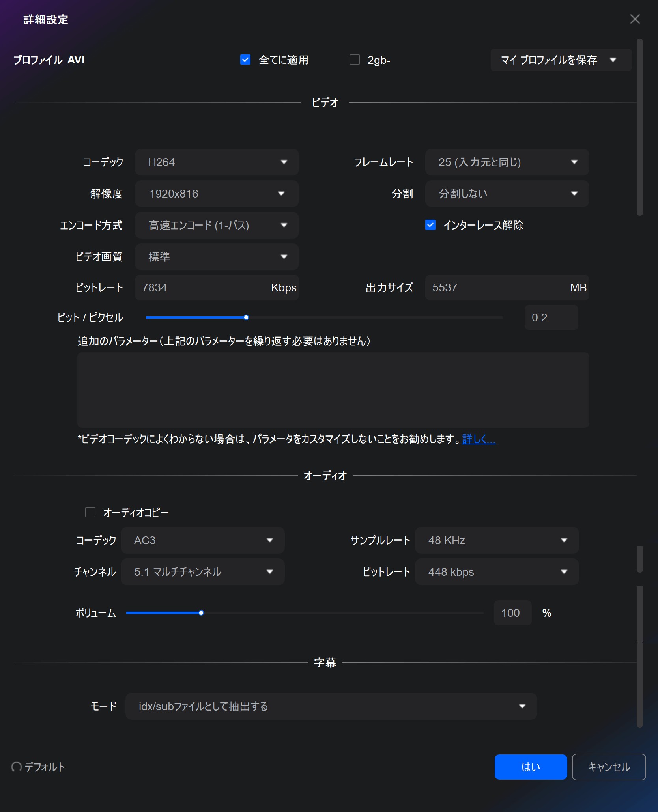Viewport: 658px width, 812px height.
Task: Open the エンコード方式 dropdown
Action: 217,225
